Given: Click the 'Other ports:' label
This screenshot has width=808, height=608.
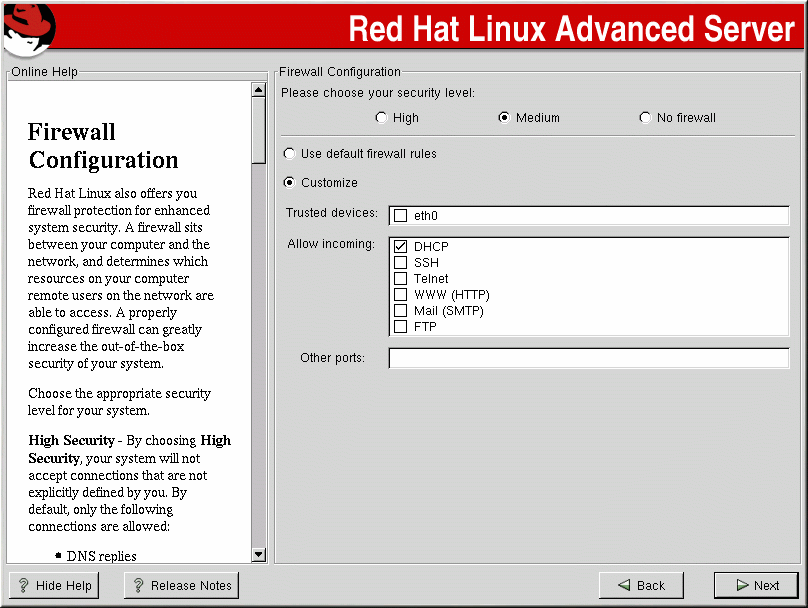Looking at the screenshot, I should [x=332, y=358].
